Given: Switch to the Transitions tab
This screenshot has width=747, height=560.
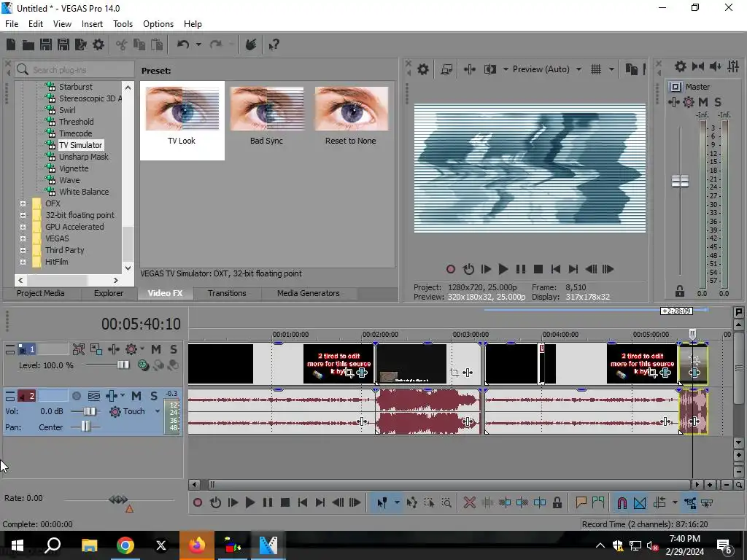Looking at the screenshot, I should (x=227, y=293).
